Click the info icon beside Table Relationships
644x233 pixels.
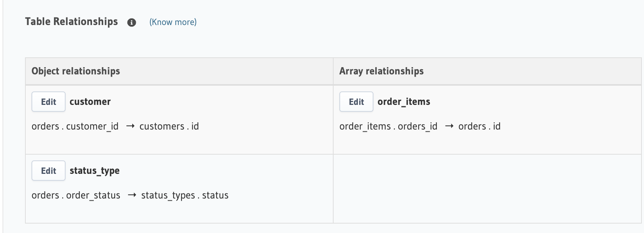point(131,23)
